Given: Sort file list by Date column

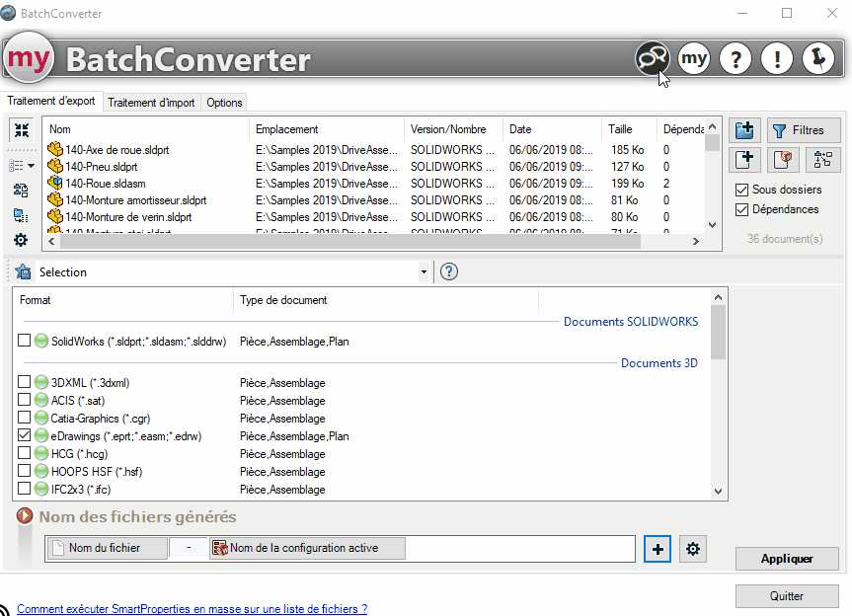Looking at the screenshot, I should pos(552,129).
